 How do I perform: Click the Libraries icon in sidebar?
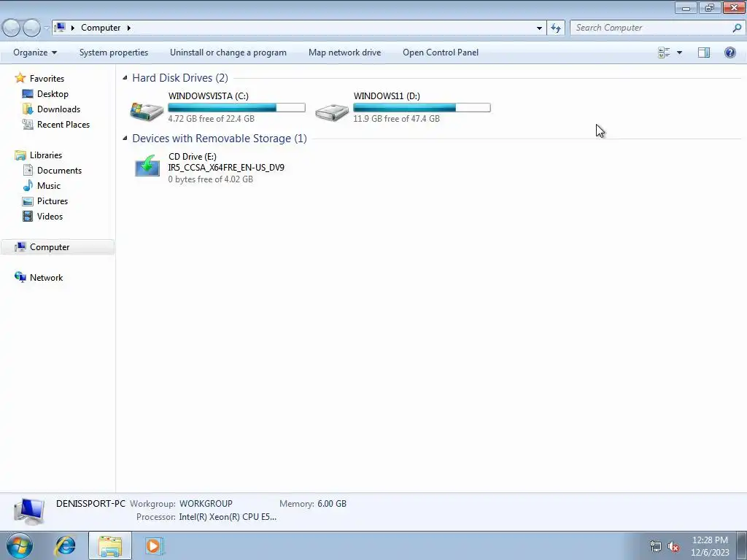pos(20,155)
